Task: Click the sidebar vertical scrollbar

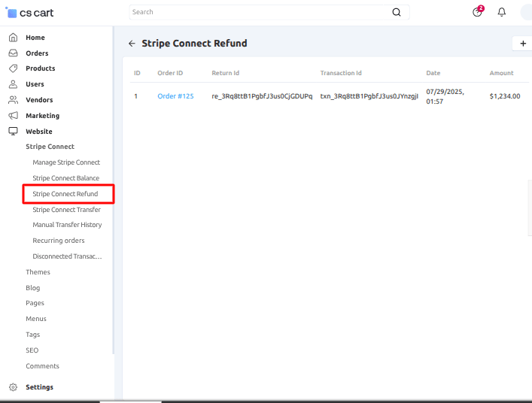Action: (114, 189)
